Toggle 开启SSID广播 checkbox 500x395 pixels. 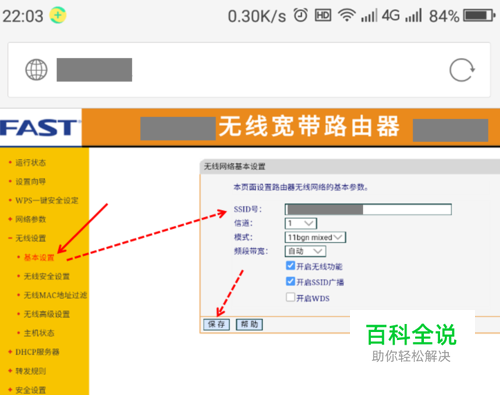(x=290, y=281)
